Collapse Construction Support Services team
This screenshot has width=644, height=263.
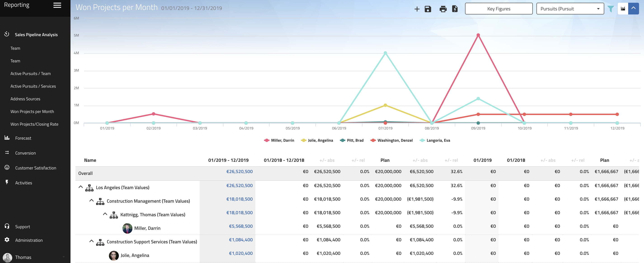point(92,241)
